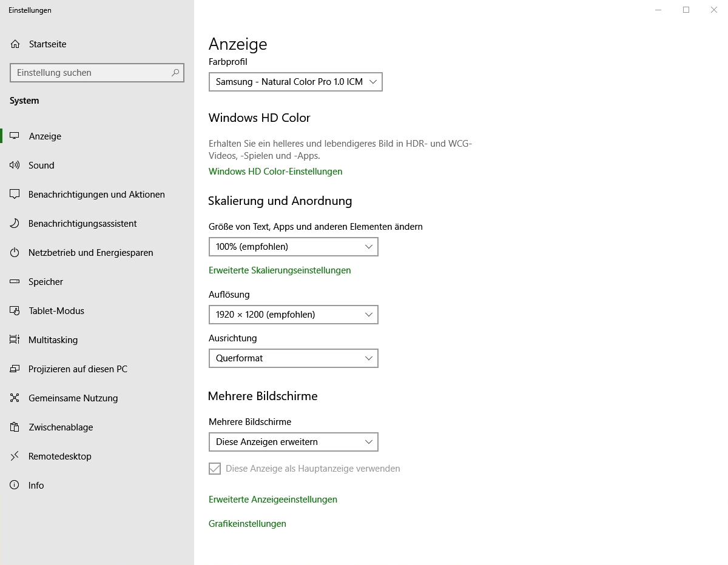Click the home icon beside Startseite
728x565 pixels.
(x=15, y=44)
